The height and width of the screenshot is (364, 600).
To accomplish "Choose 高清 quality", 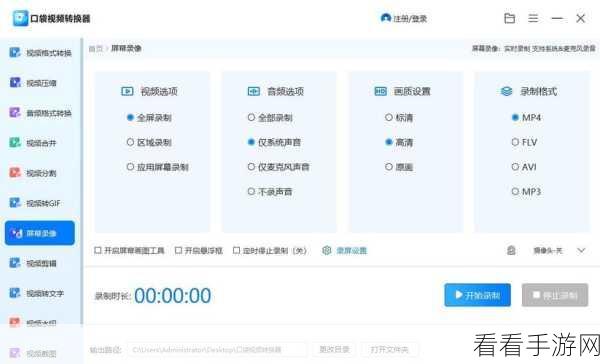I will pyautogui.click(x=399, y=142).
